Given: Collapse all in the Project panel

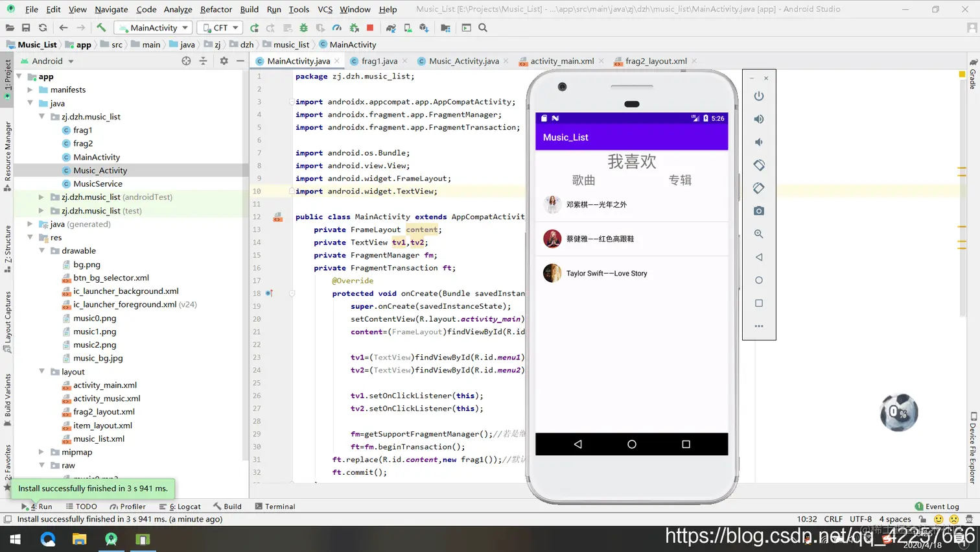Looking at the screenshot, I should click(x=203, y=61).
